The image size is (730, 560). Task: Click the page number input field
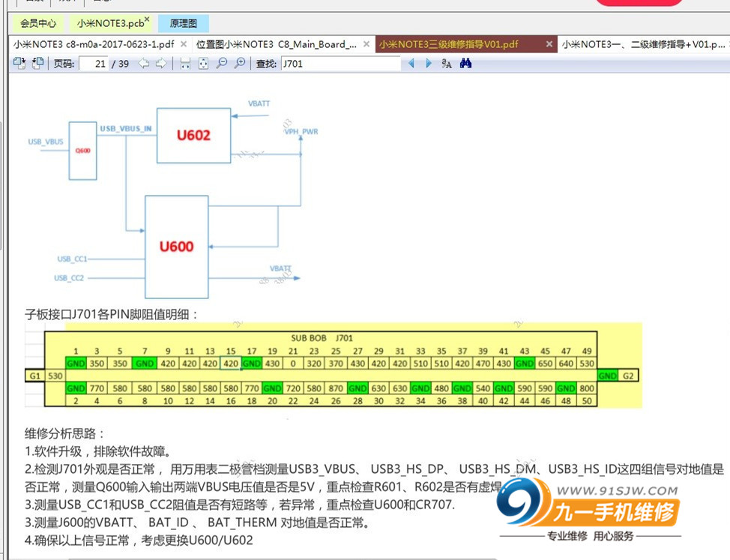[94, 64]
